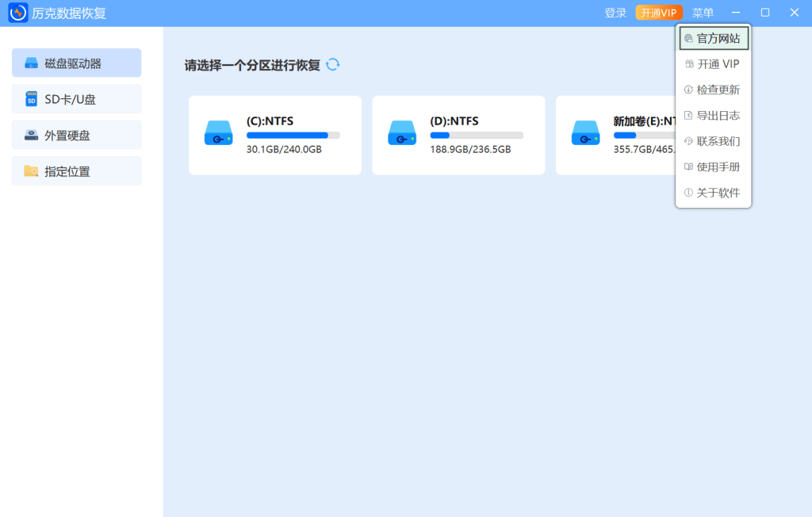
Task: Click the orange 开通VIP button in title bar
Action: click(659, 13)
